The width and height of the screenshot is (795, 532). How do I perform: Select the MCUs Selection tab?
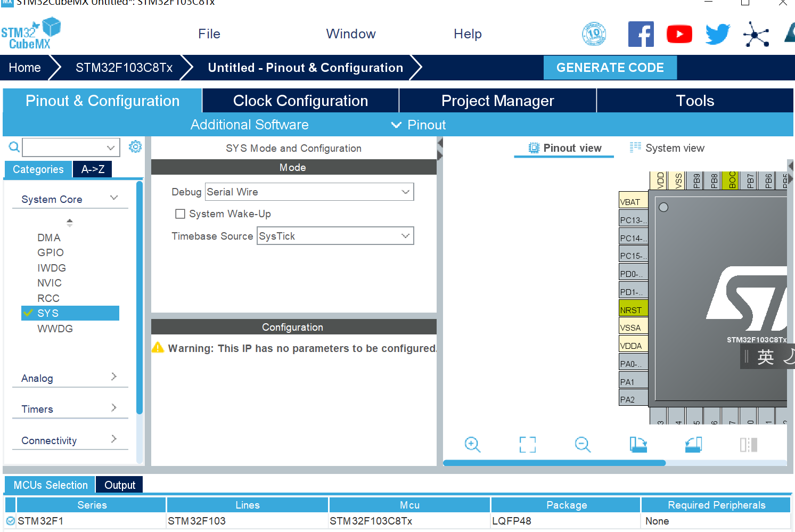(x=51, y=485)
